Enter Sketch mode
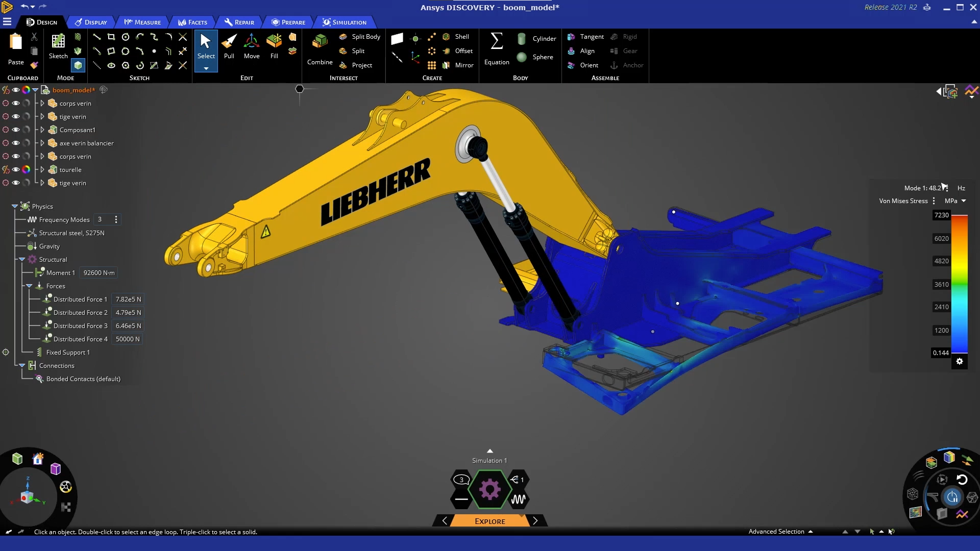This screenshot has width=980, height=551. click(x=58, y=46)
